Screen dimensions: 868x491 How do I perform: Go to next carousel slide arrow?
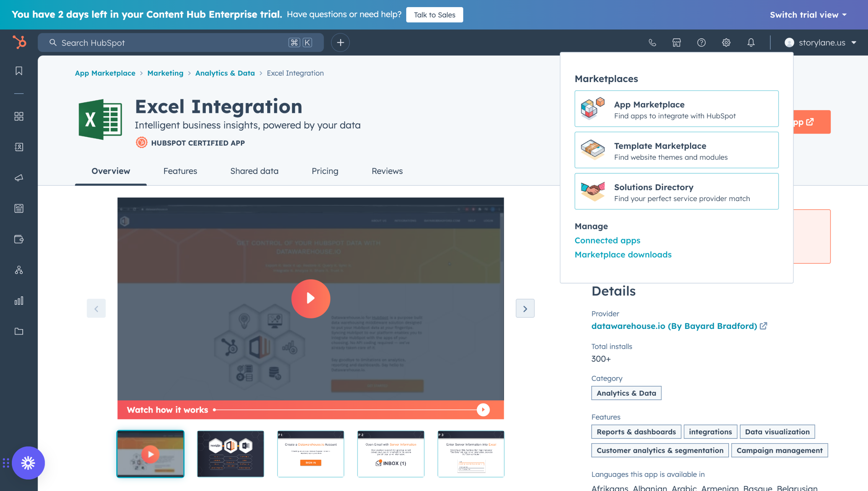[525, 309]
